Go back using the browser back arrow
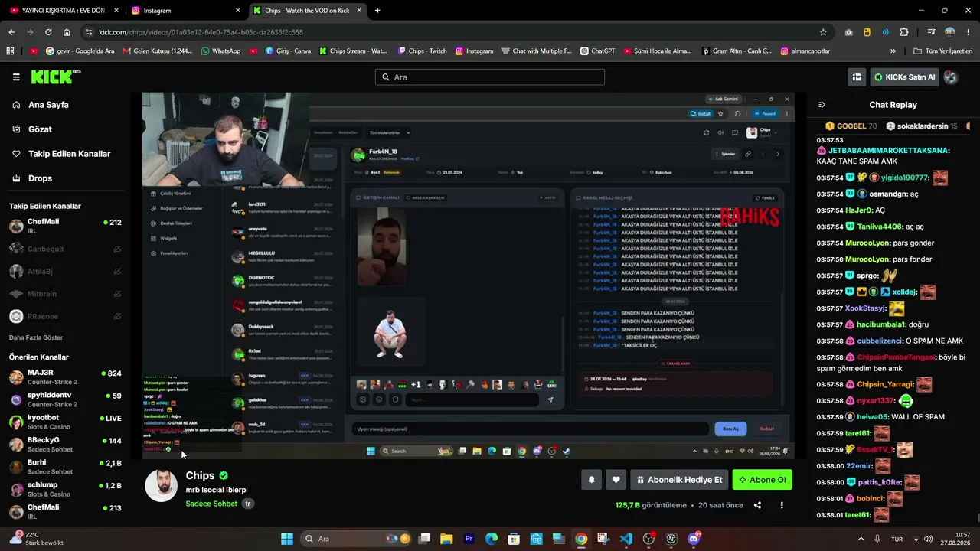This screenshot has height=551, width=980. (x=11, y=32)
